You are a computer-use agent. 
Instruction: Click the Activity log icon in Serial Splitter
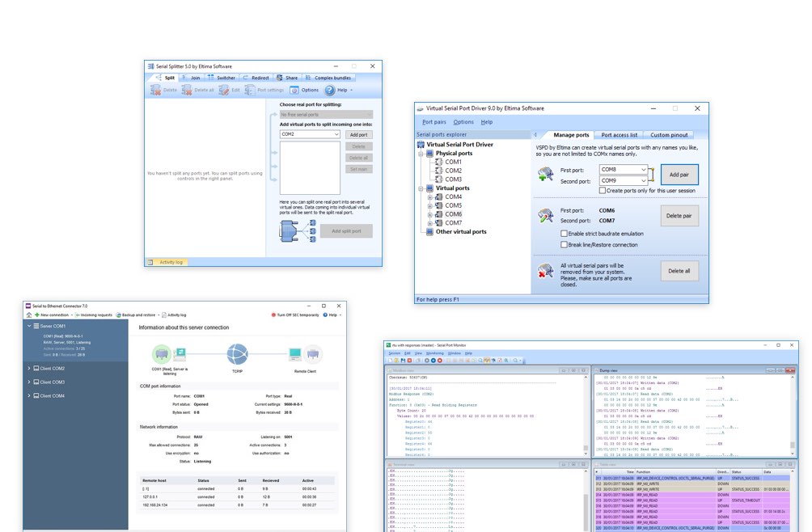tap(150, 263)
